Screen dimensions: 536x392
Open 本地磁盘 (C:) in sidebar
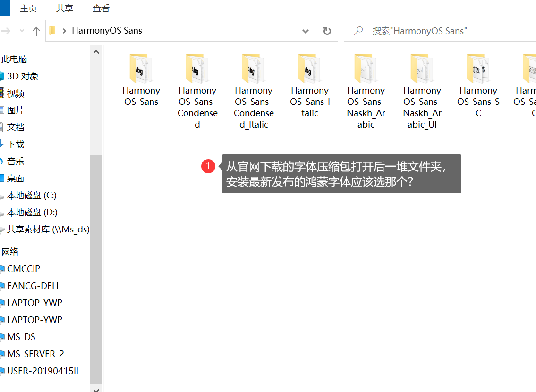coord(32,196)
